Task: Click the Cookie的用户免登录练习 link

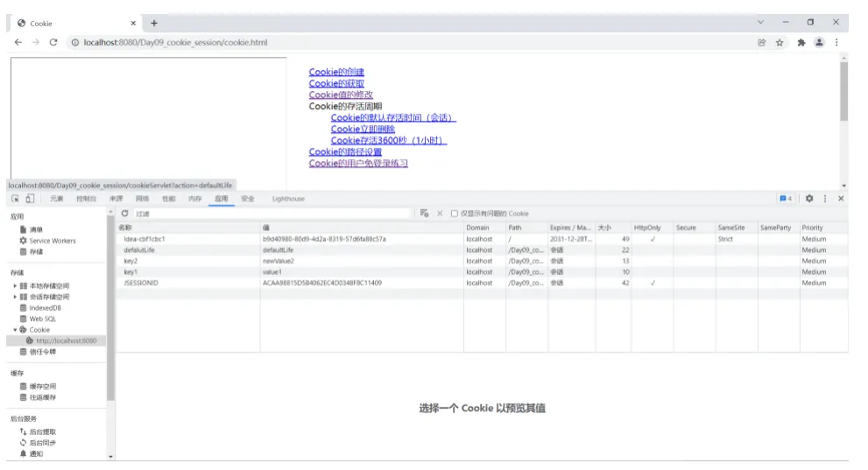Action: (359, 164)
